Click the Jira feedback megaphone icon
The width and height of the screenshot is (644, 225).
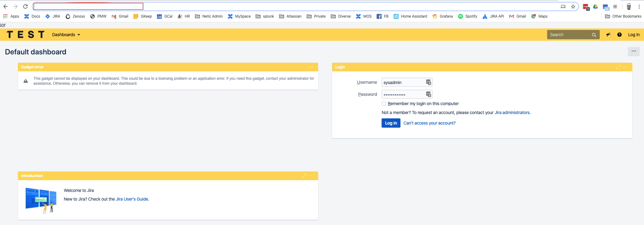pyautogui.click(x=608, y=35)
